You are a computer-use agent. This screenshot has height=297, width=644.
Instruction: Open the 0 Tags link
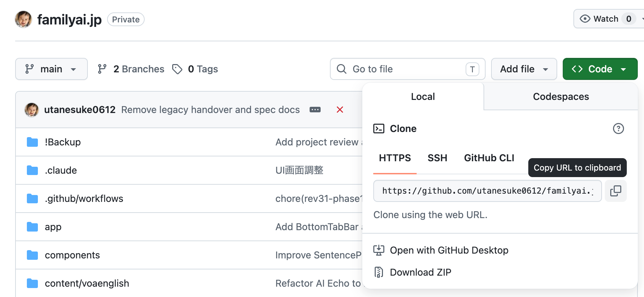[195, 69]
